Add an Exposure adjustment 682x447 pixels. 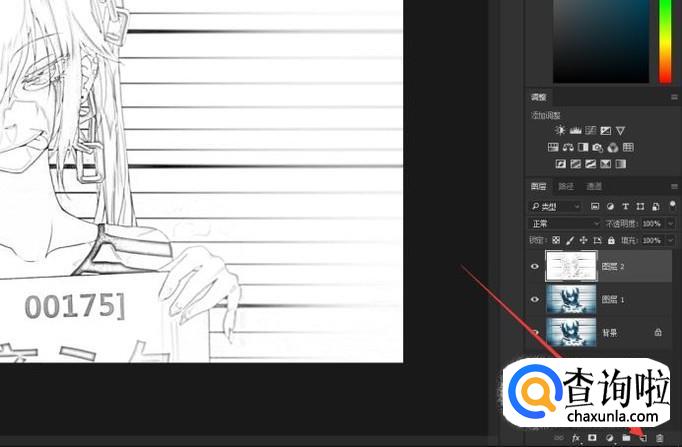(605, 130)
